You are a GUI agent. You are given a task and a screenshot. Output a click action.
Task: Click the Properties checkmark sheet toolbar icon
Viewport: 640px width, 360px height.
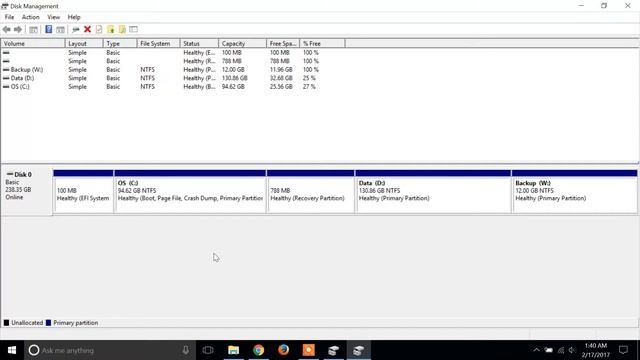[99, 29]
